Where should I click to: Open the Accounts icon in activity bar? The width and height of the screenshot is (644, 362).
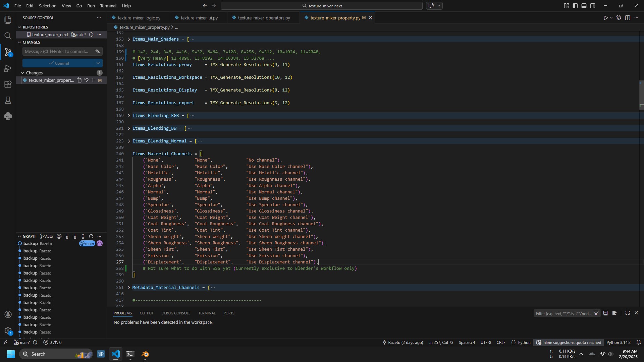[x=8, y=314]
